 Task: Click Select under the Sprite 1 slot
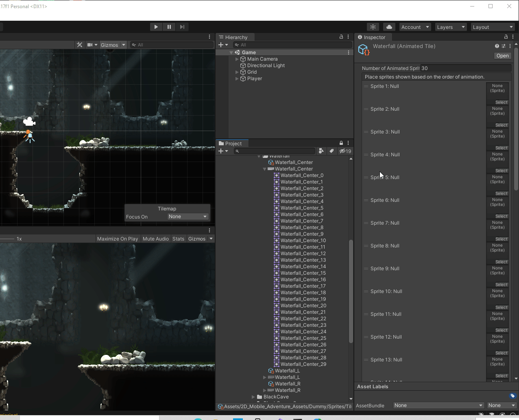(x=501, y=103)
